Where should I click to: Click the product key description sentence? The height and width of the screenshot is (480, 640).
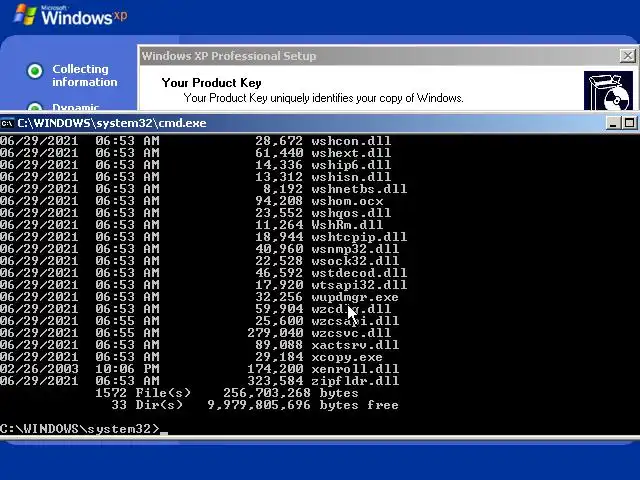323,98
